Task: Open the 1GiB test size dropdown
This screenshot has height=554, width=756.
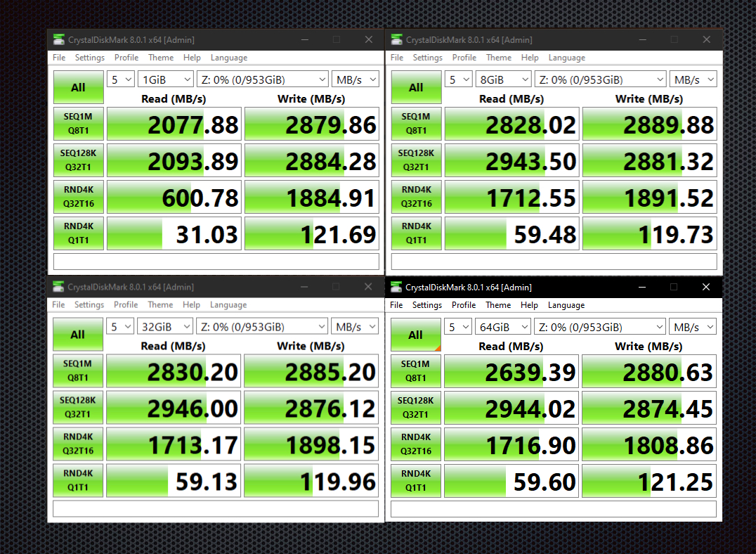Action: pyautogui.click(x=166, y=79)
